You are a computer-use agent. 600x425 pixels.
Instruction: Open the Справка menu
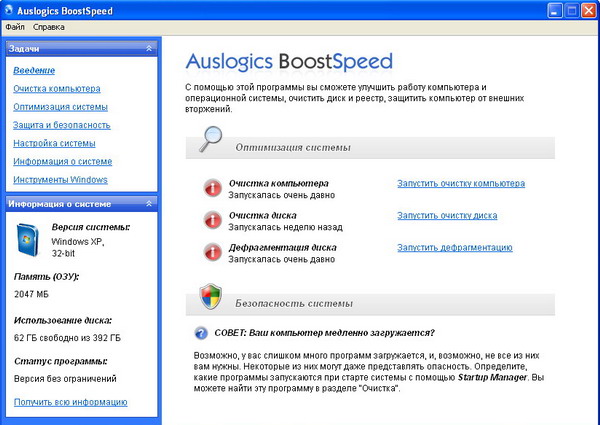[x=49, y=27]
